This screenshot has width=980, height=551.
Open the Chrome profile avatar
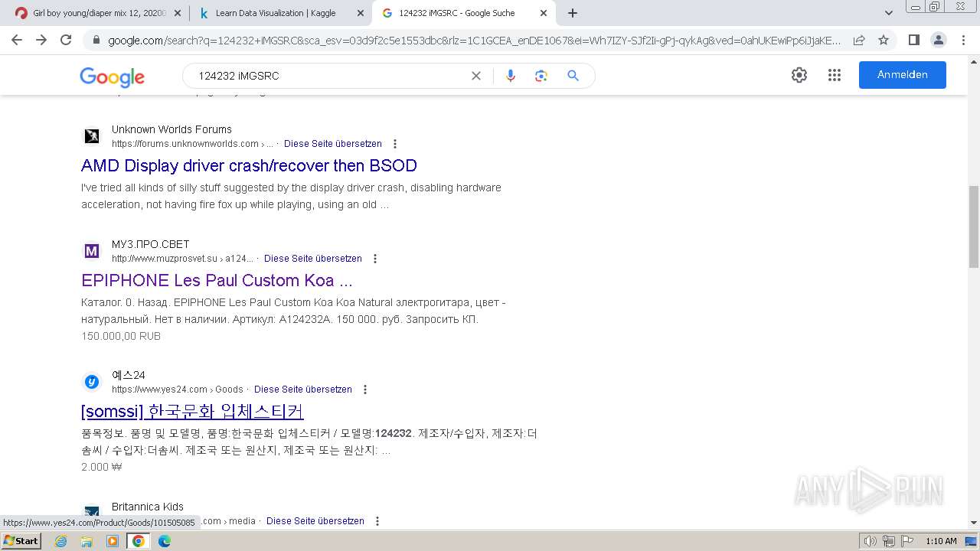click(x=938, y=40)
